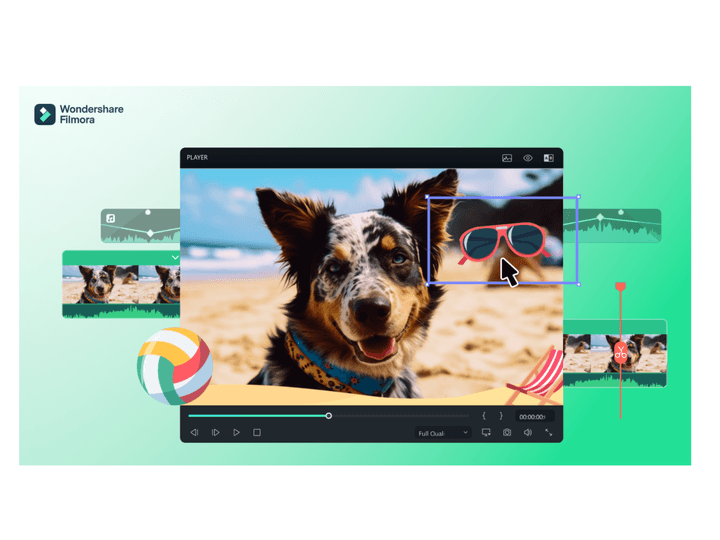Stop playback with square icon
This screenshot has width=720, height=540.
click(x=257, y=433)
